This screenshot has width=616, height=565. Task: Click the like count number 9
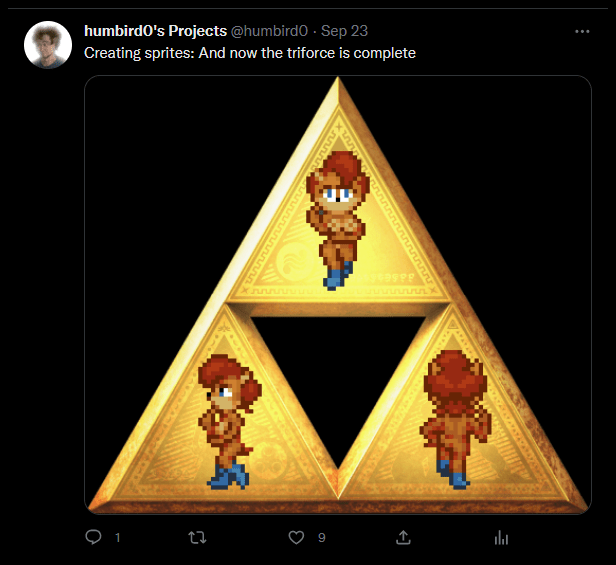[321, 538]
